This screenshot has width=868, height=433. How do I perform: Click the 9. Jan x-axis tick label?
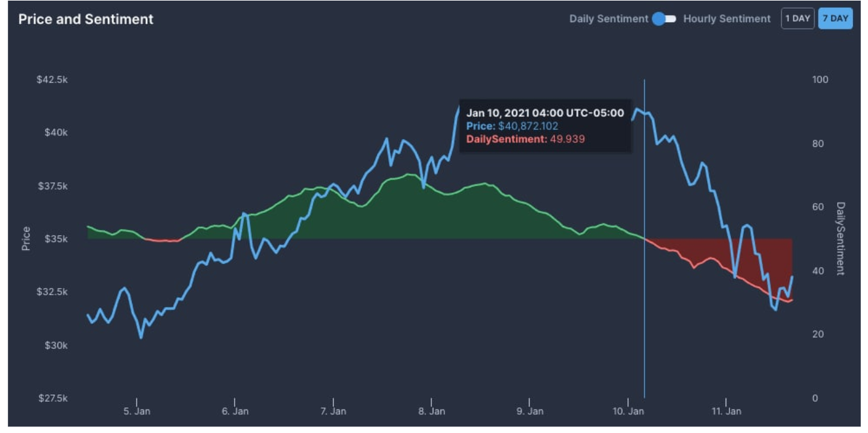click(529, 411)
